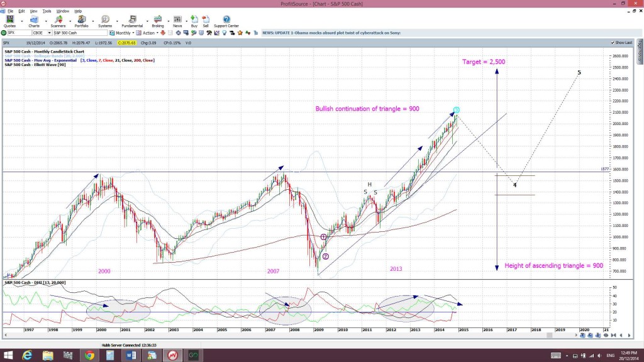The height and width of the screenshot is (362, 644).
Task: Click the Broking toolbar icon
Action: (158, 21)
